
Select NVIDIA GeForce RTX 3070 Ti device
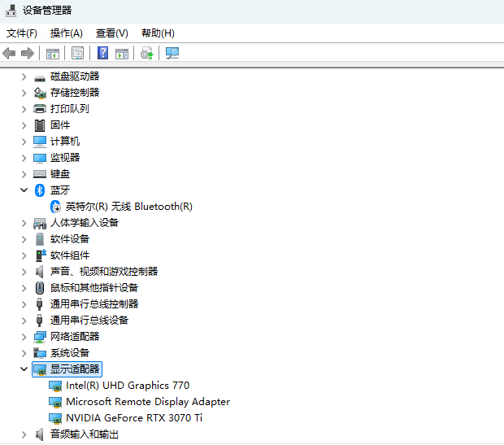tap(133, 417)
